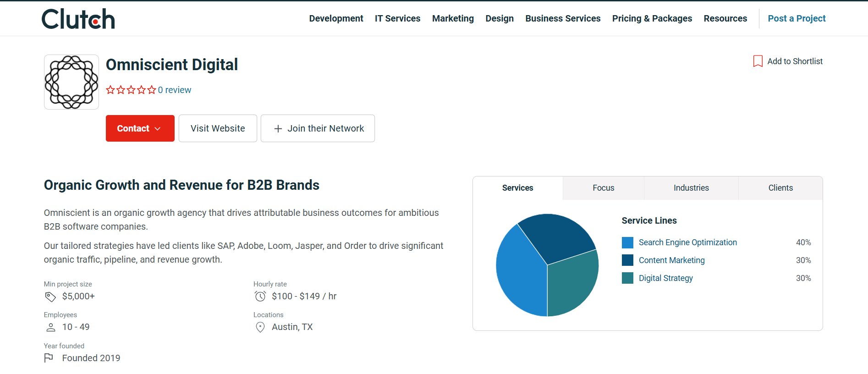Open the IT Services navigation menu

397,19
